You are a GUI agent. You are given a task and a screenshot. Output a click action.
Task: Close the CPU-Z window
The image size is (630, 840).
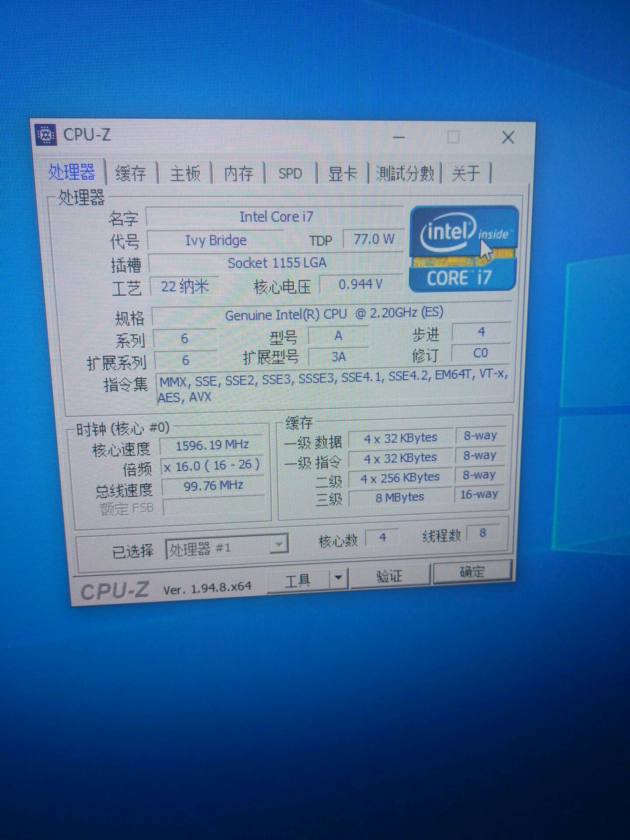pyautogui.click(x=507, y=138)
